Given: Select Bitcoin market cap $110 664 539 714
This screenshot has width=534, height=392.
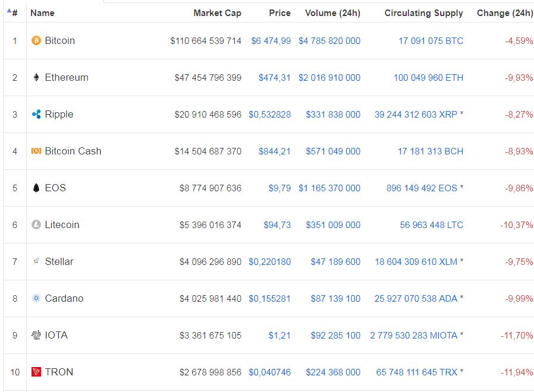Looking at the screenshot, I should 206,41.
